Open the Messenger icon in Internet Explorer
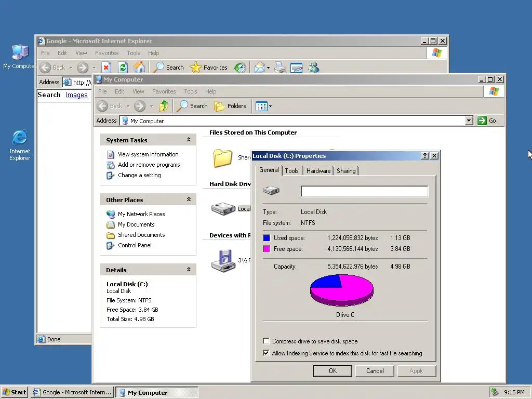 point(313,67)
